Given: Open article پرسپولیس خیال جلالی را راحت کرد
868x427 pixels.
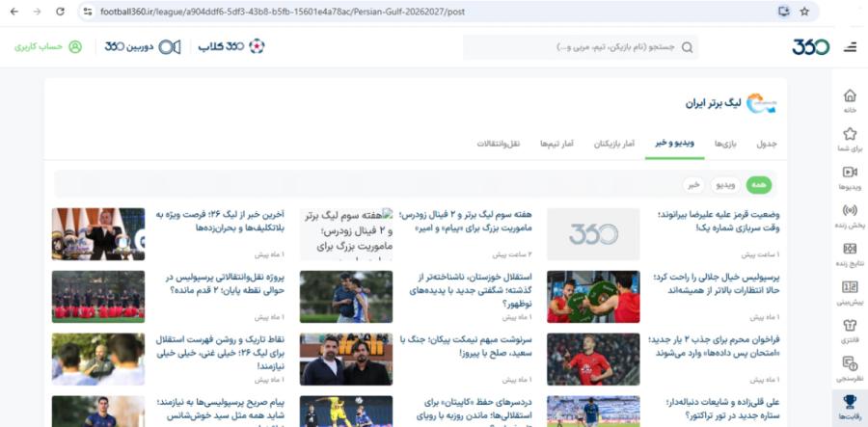Looking at the screenshot, I should (x=717, y=283).
